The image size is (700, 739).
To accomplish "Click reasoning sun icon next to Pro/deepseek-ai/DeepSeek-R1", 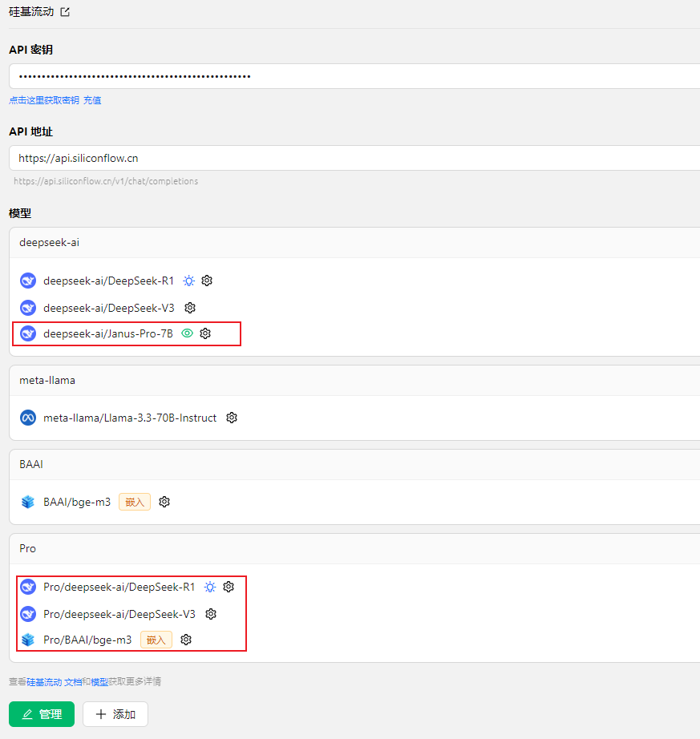I will click(210, 587).
